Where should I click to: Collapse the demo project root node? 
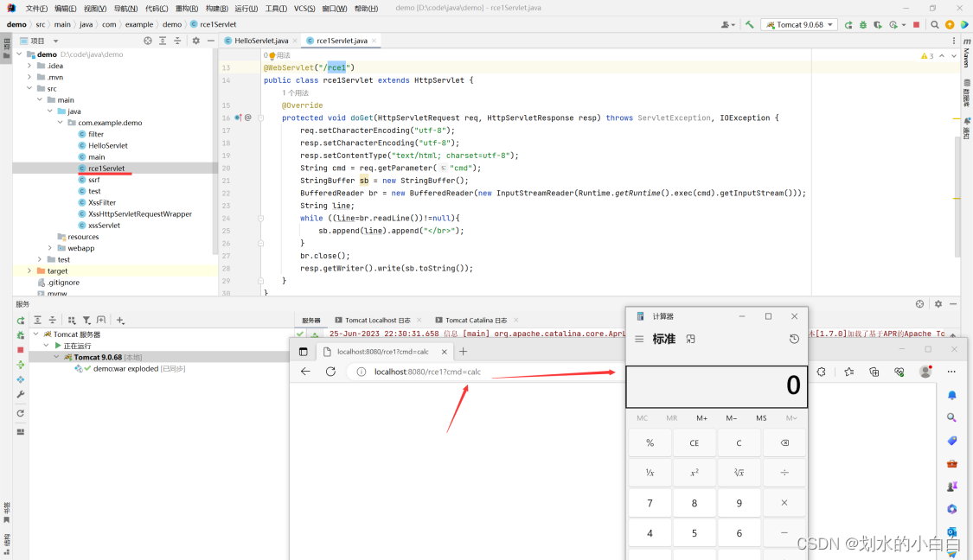tap(19, 54)
